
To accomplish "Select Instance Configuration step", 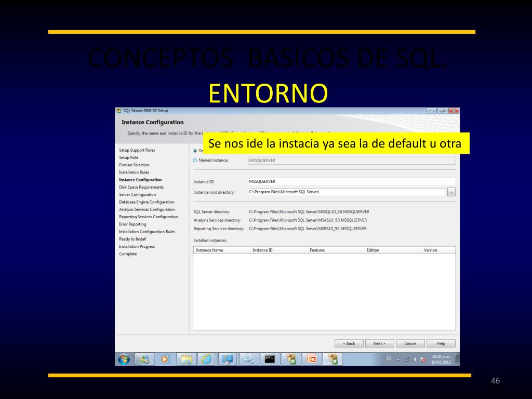I will click(140, 180).
